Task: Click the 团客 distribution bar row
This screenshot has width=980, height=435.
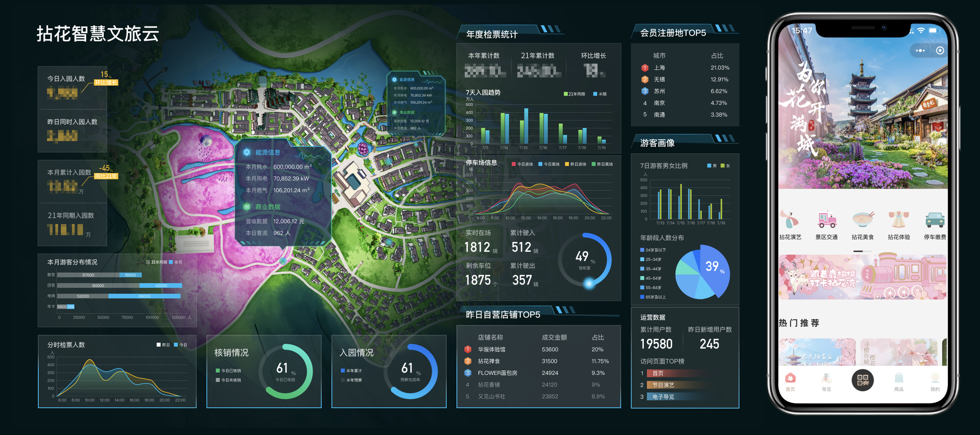Action: [119, 285]
